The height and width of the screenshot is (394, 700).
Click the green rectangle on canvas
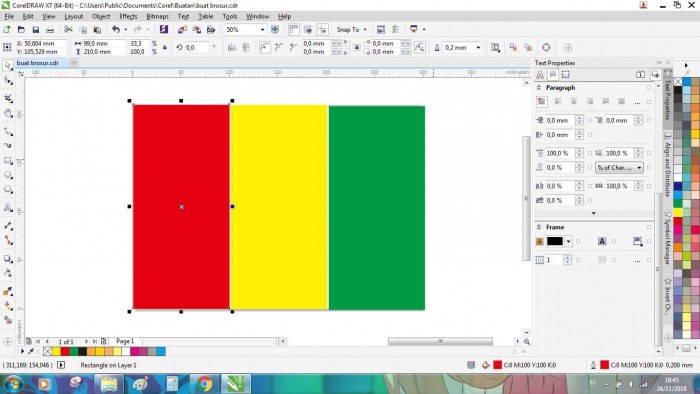[377, 207]
